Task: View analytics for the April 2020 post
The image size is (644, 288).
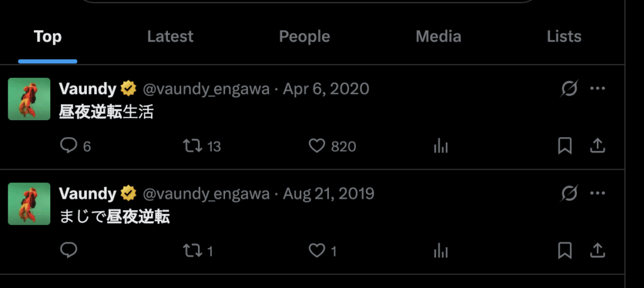Action: (x=440, y=147)
